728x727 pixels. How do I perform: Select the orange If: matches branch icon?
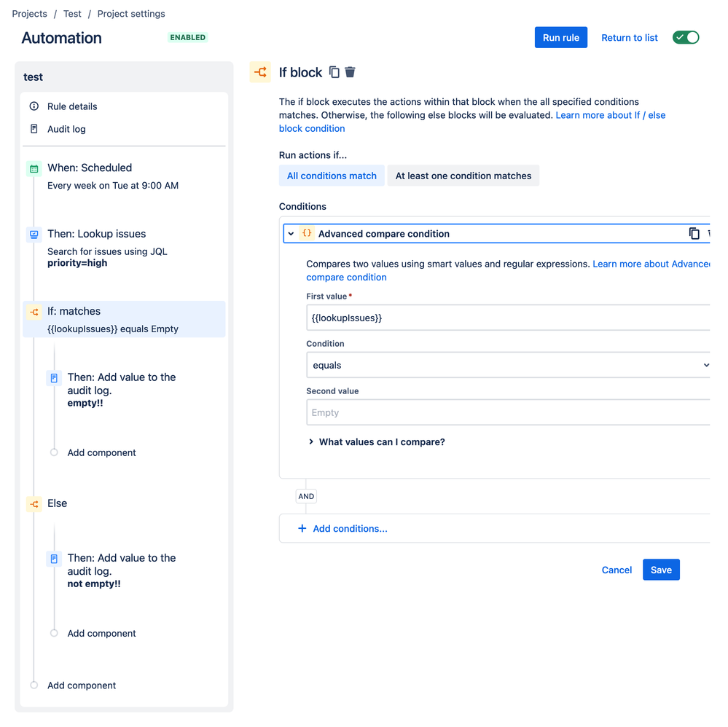pos(34,311)
